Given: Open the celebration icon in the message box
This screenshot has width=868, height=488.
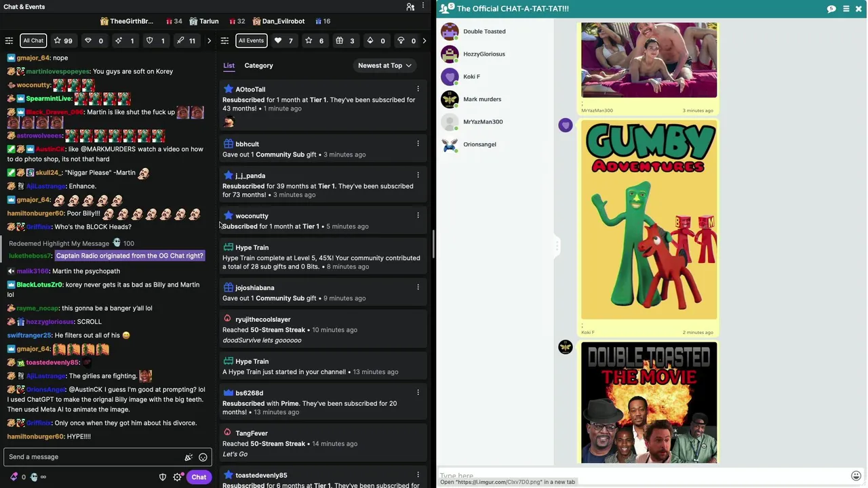Looking at the screenshot, I should tap(189, 457).
